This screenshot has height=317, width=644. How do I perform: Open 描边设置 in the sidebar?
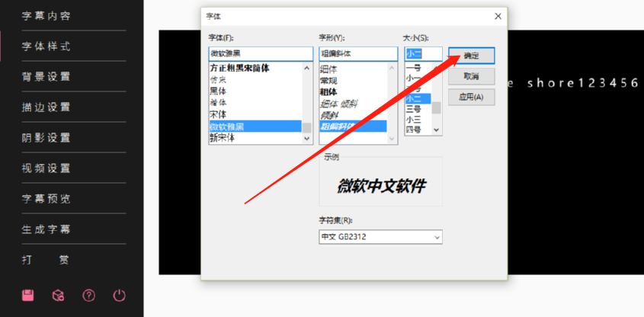pos(46,107)
